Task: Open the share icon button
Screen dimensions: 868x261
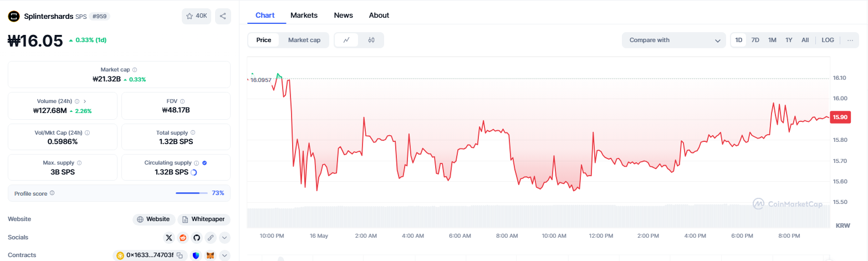Action: click(x=223, y=16)
